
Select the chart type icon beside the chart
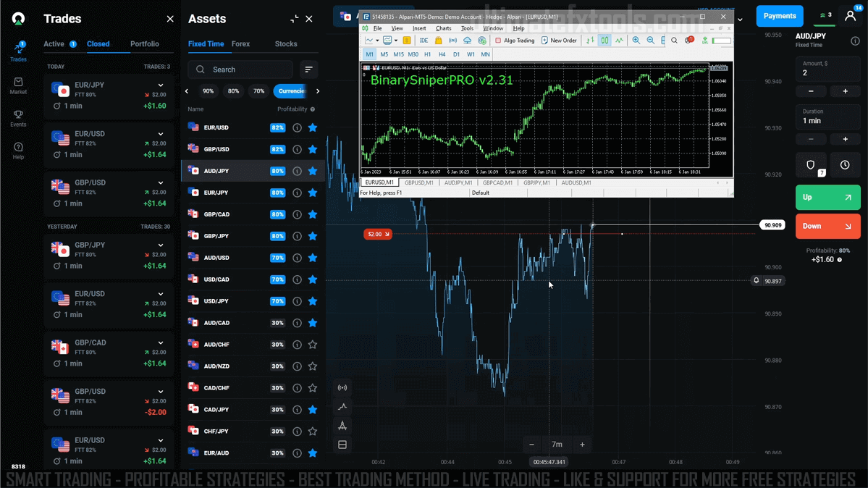tap(342, 406)
